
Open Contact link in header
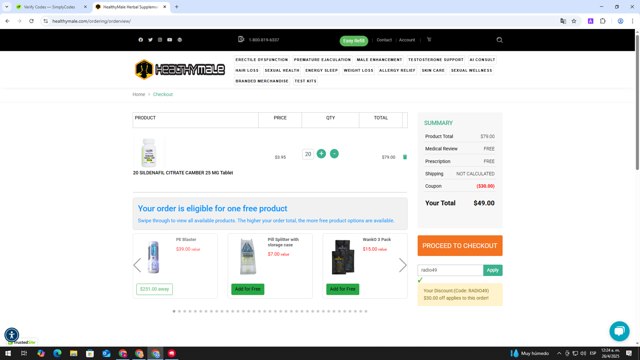point(384,40)
